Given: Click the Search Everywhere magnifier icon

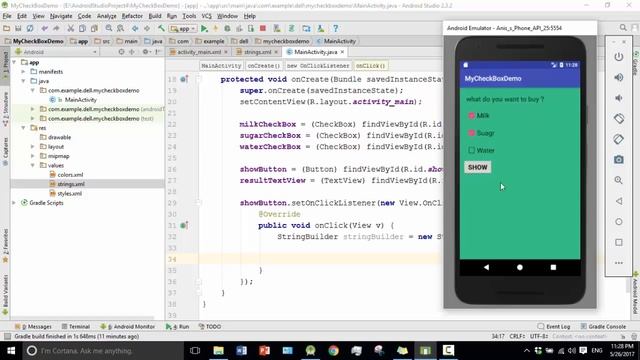Looking at the screenshot, I should coord(623,28).
